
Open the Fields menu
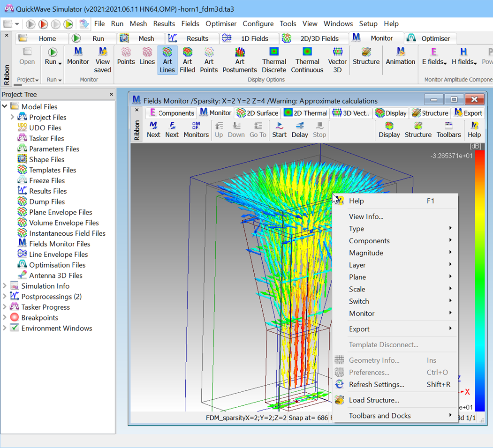(190, 23)
